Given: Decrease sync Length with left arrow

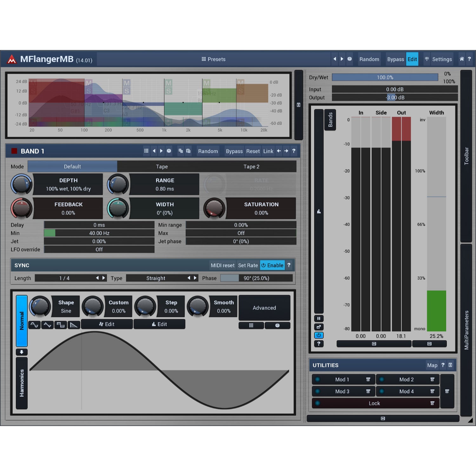Looking at the screenshot, I should click(97, 278).
